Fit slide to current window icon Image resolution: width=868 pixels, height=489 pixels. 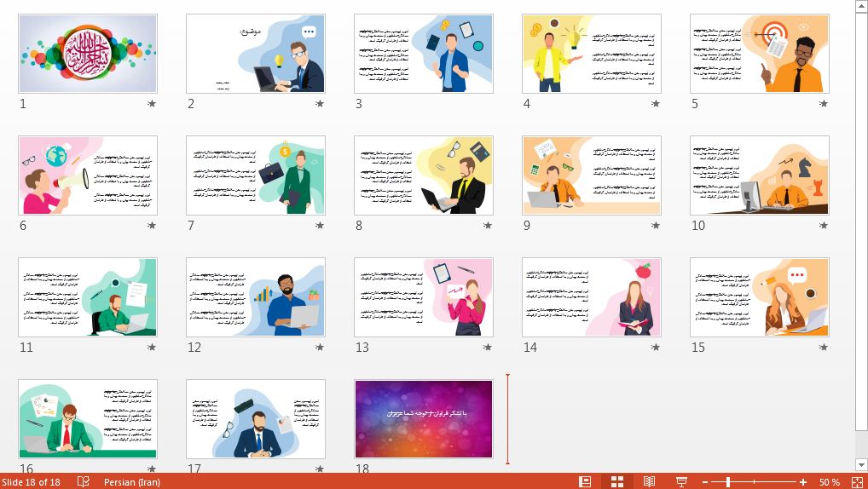857,481
